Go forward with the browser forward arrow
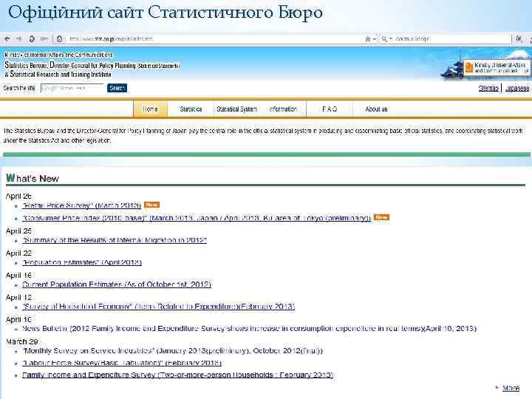This screenshot has height=399, width=532. click(x=18, y=38)
